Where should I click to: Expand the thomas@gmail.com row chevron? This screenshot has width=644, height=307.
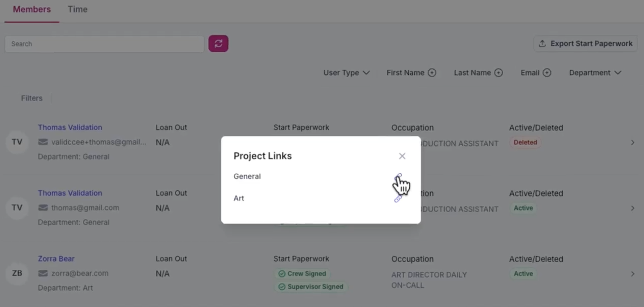pos(632,208)
